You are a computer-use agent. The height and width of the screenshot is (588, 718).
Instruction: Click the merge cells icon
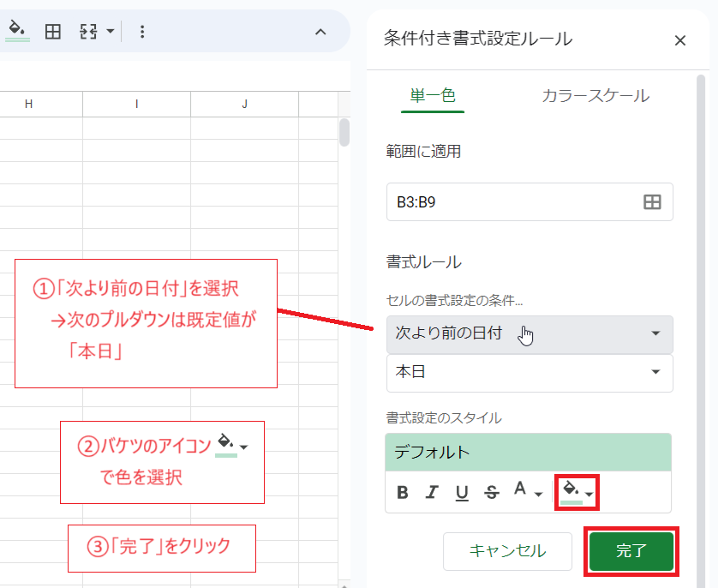[x=88, y=32]
